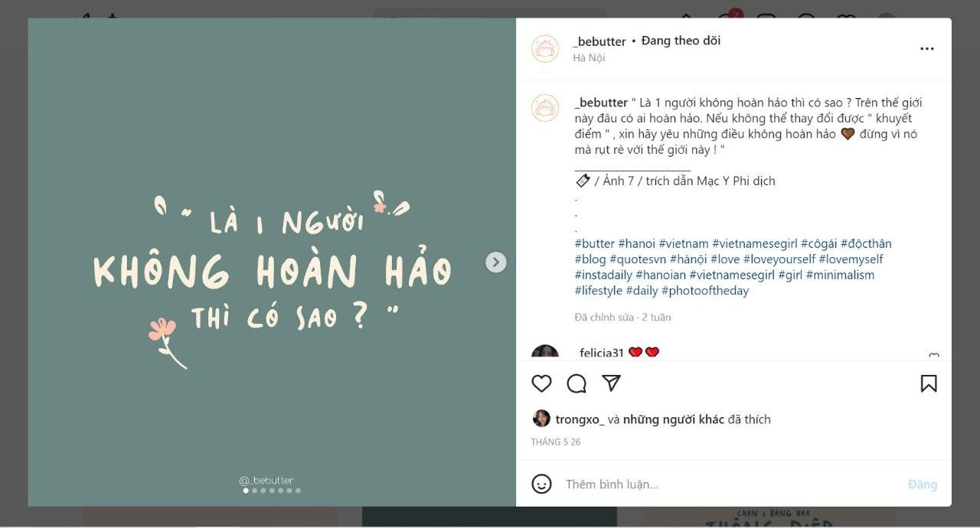Click the "Thêm bình luận..." comment field
The width and height of the screenshot is (980, 528).
coord(727,484)
